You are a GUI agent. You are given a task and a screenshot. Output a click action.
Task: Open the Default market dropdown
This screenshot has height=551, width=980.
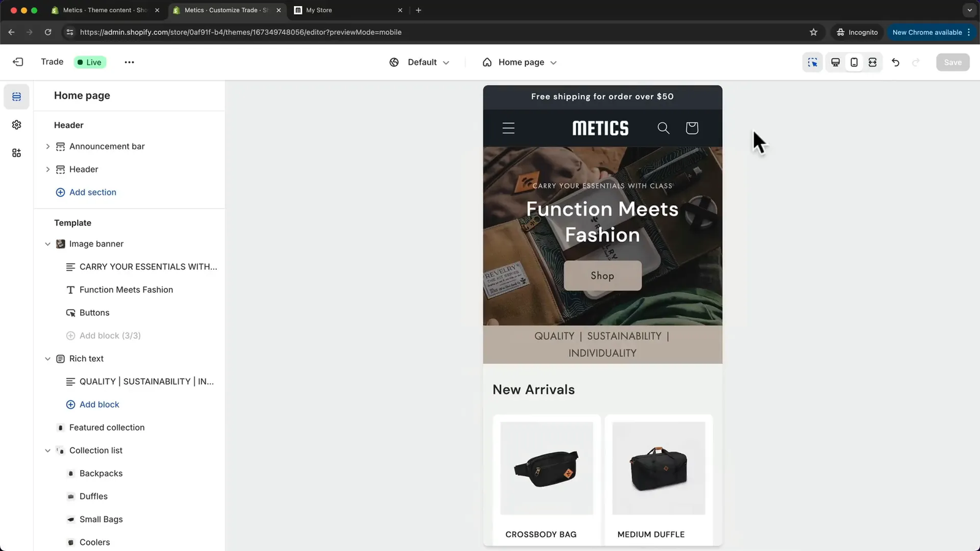(420, 62)
